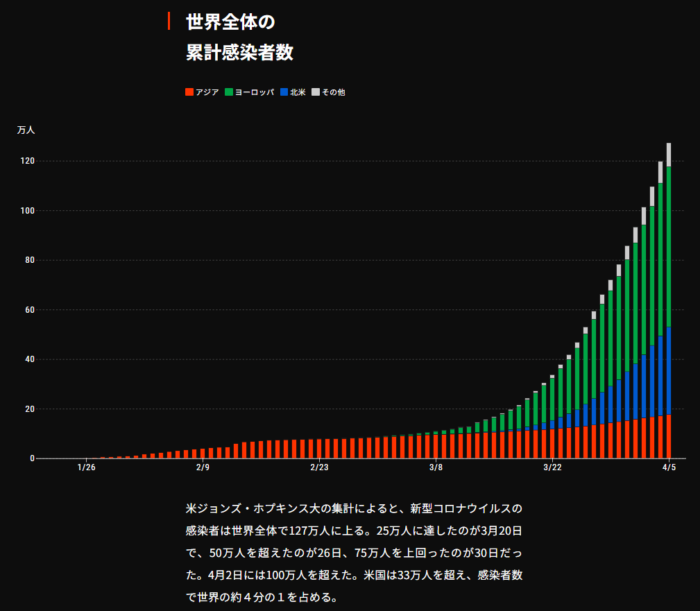Select the アジア legend label text
700x611 pixels.
pyautogui.click(x=207, y=92)
